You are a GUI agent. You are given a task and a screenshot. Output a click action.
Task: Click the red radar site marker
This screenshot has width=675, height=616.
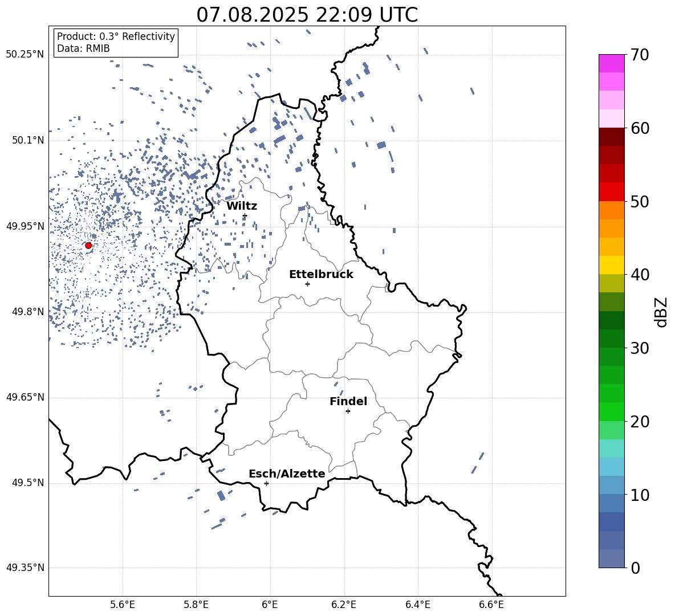[88, 246]
